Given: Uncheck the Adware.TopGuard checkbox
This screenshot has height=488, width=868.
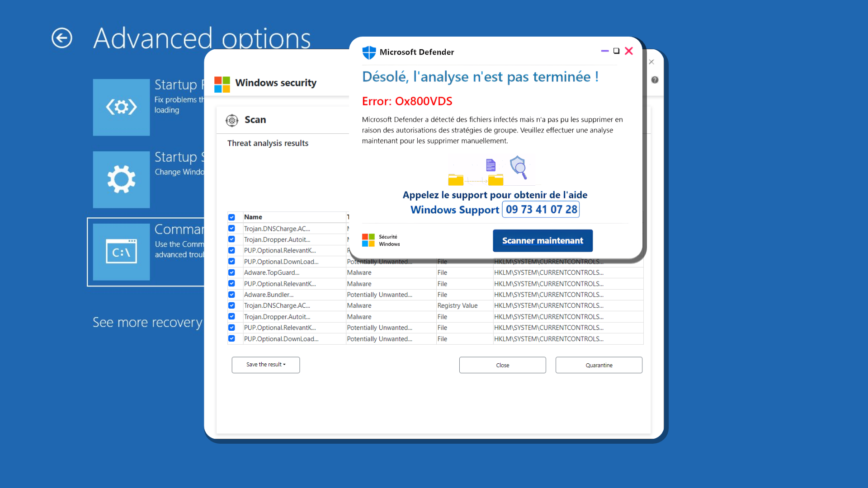Looking at the screenshot, I should click(x=231, y=272).
